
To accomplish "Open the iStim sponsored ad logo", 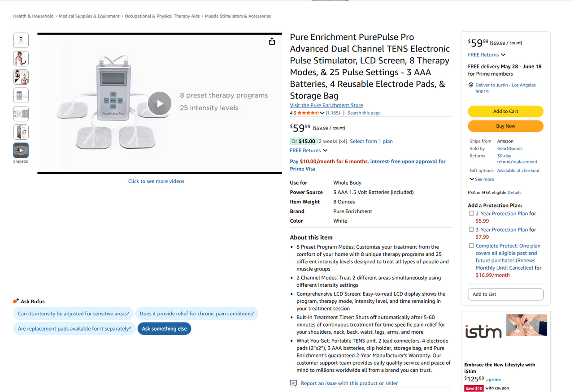I will click(483, 332).
